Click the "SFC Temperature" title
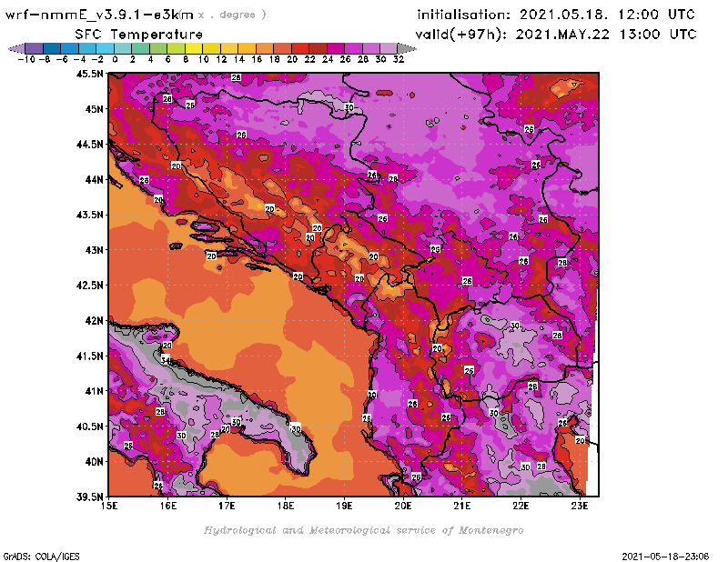 pos(139,35)
